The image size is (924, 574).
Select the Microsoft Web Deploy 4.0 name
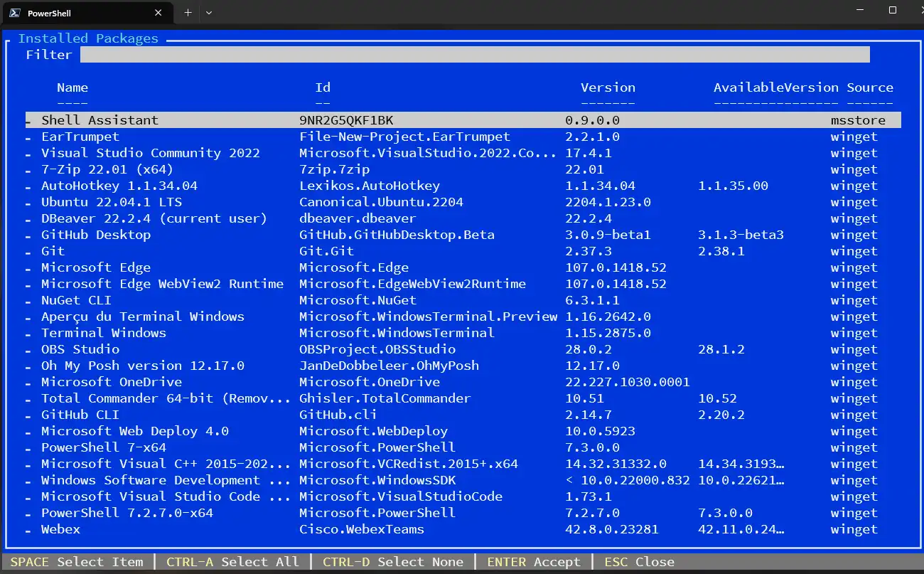(x=135, y=431)
